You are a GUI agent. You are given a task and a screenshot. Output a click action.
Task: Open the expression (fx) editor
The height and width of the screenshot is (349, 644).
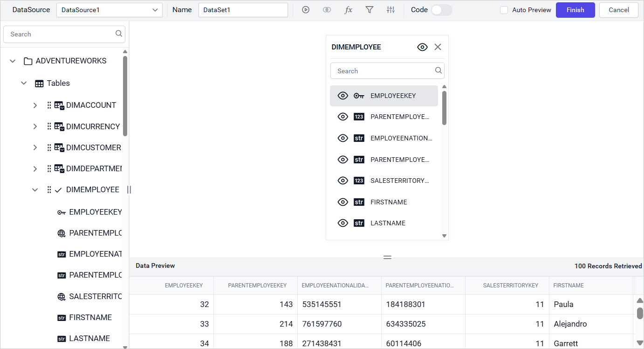pyautogui.click(x=348, y=10)
